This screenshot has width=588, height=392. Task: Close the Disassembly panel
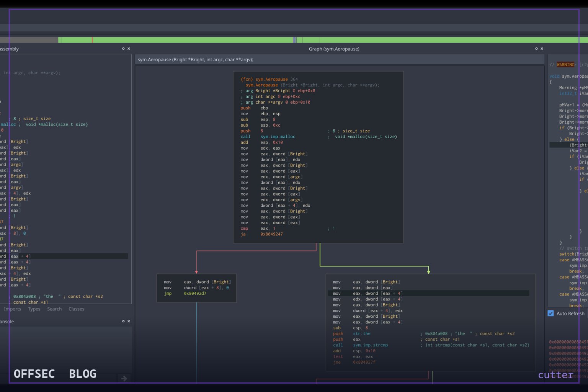point(129,49)
